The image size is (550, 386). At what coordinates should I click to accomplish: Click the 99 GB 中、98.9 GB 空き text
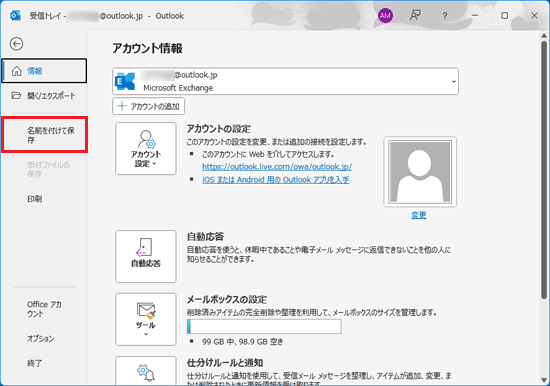(x=242, y=341)
